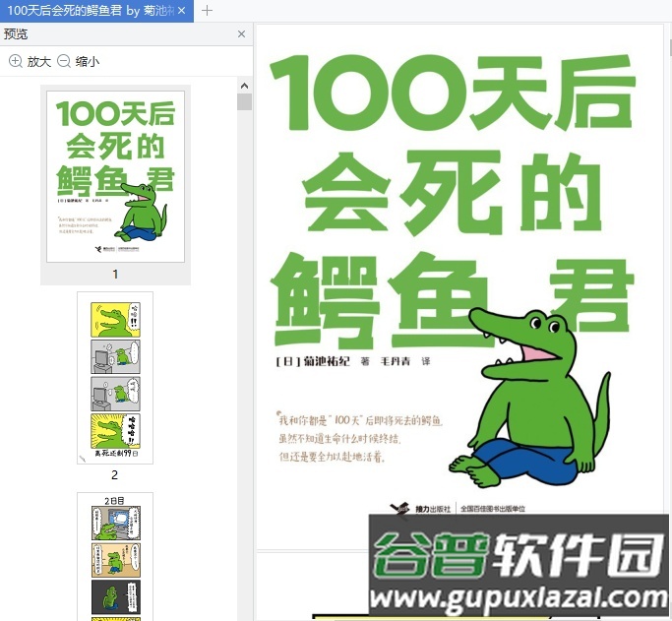Click the 缩小 zoom-out magnifier icon
Screen dimensions: 672x621
point(64,61)
